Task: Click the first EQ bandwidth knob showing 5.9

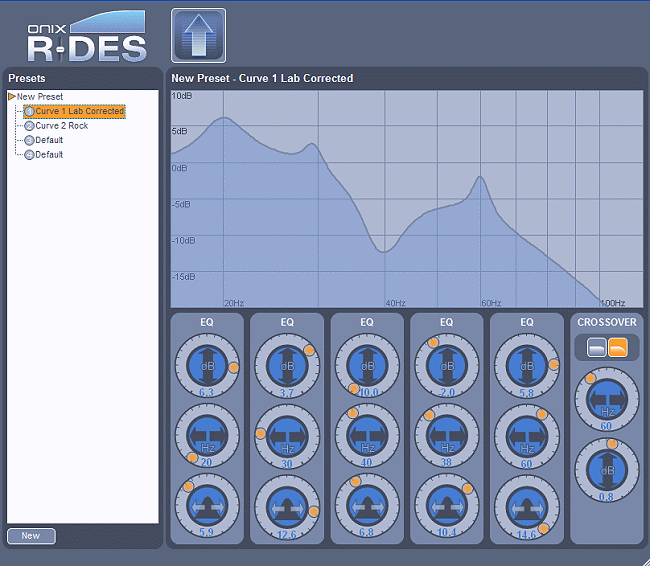Action: click(x=207, y=506)
